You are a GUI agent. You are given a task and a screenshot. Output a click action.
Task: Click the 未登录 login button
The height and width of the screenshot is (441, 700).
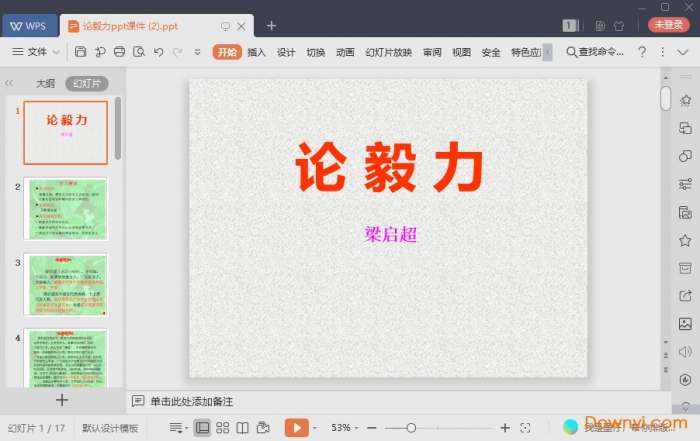668,25
